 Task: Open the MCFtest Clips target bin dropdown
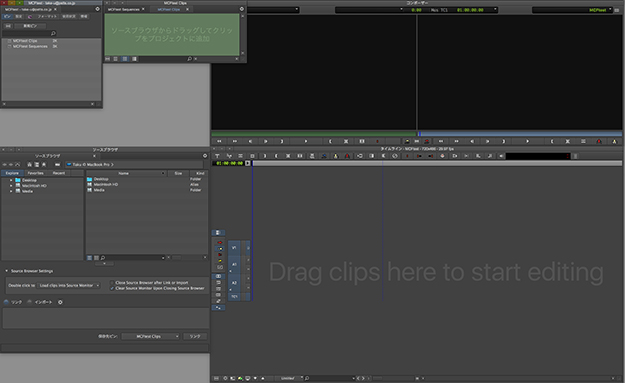pos(150,336)
